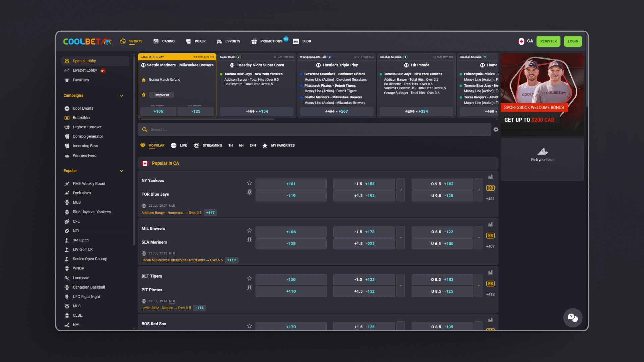Collapse the Campaigns section
Image resolution: width=644 pixels, height=362 pixels.
point(121,96)
